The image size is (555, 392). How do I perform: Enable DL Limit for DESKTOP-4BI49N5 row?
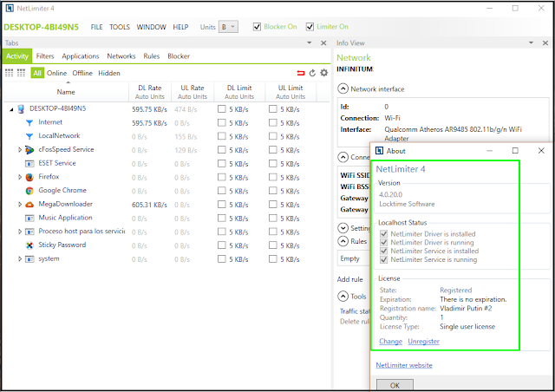pos(222,108)
